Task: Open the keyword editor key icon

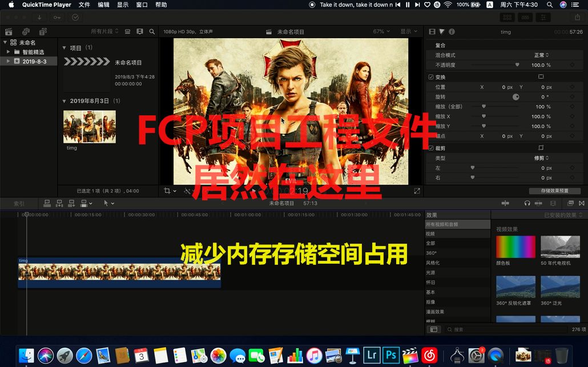Action: [57, 18]
